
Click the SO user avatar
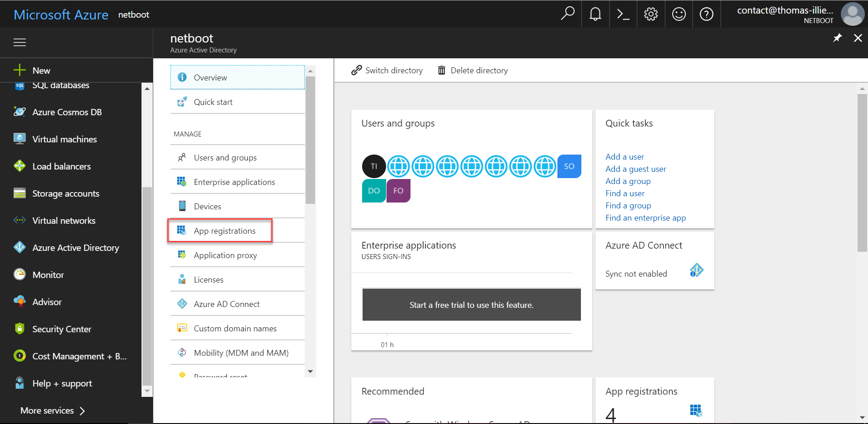tap(569, 166)
